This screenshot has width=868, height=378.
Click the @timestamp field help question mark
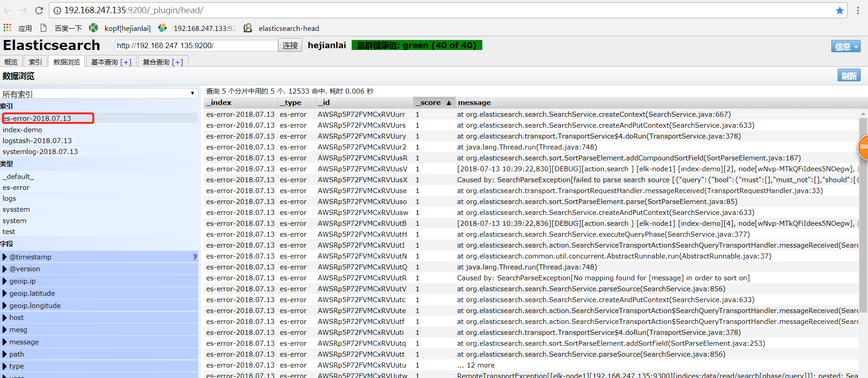click(x=195, y=257)
